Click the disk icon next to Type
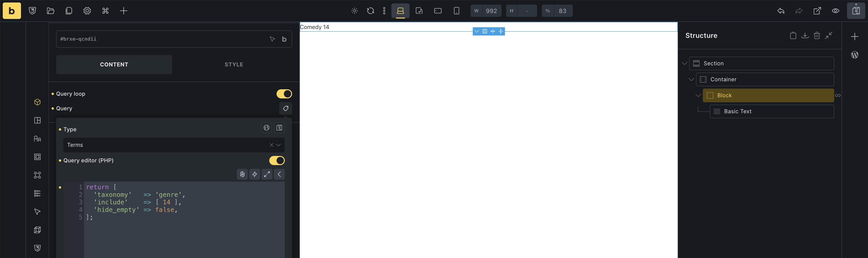The height and width of the screenshot is (258, 868). (279, 127)
